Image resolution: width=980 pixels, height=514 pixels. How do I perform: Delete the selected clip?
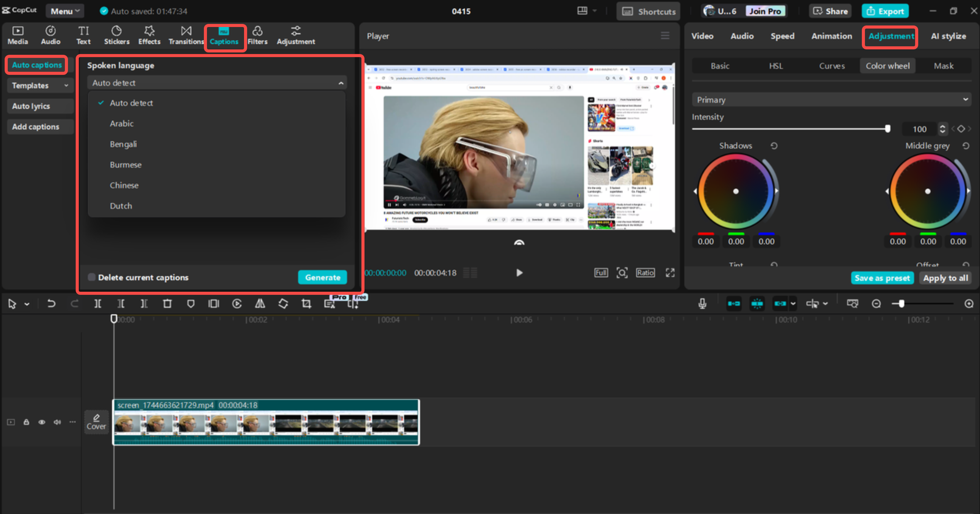[x=167, y=303]
